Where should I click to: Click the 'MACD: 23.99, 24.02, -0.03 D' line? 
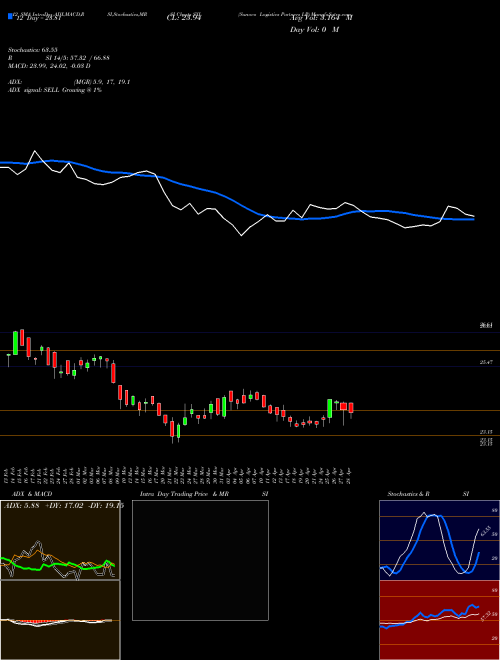pos(50,66)
